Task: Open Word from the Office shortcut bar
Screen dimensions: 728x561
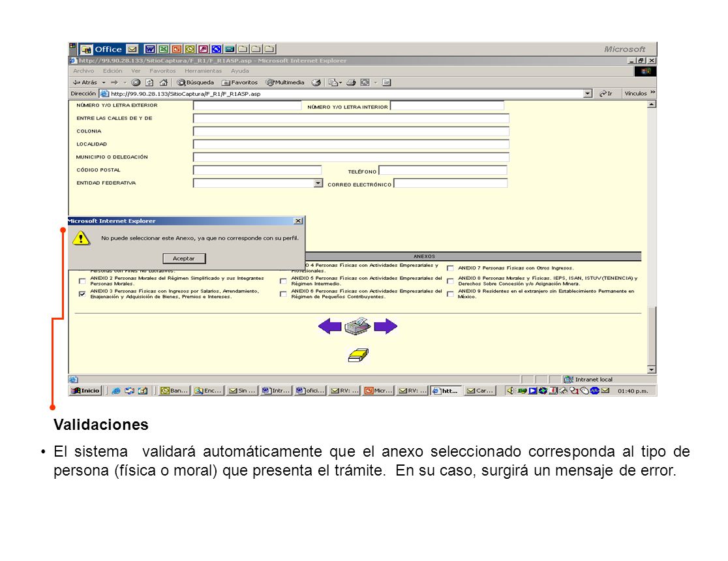Action: click(x=149, y=49)
